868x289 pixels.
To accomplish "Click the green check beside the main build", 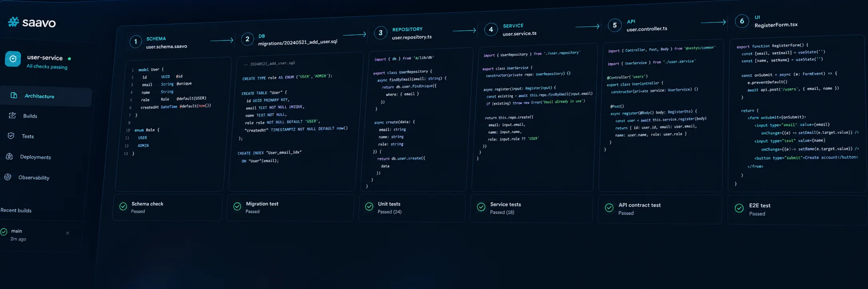I will (x=4, y=232).
